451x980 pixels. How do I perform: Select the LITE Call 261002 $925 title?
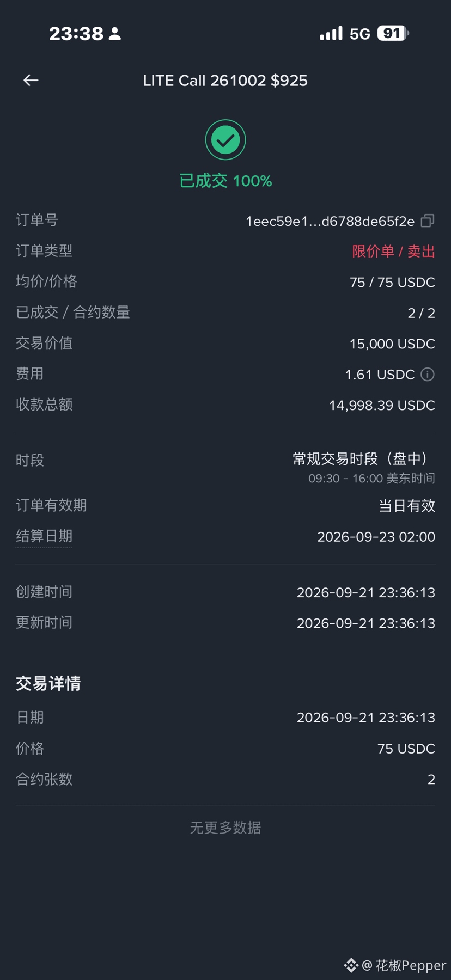pyautogui.click(x=225, y=81)
